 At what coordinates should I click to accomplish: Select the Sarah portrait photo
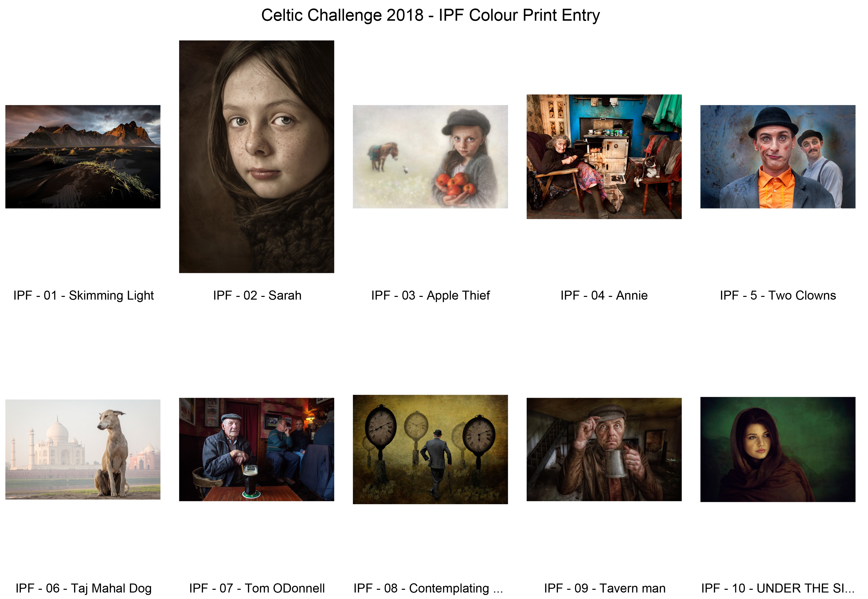257,157
